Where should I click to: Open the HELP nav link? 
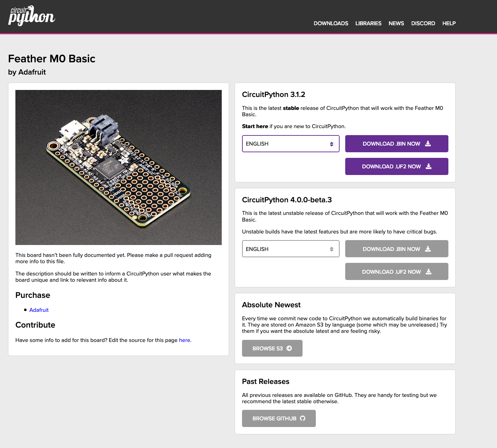coord(449,23)
